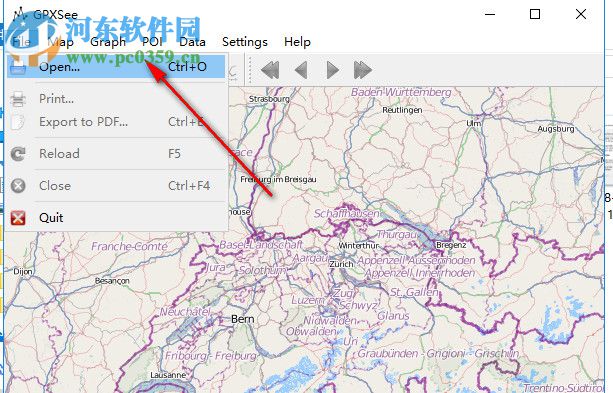Jump to last file arrow icon
The width and height of the screenshot is (613, 393).
point(363,70)
